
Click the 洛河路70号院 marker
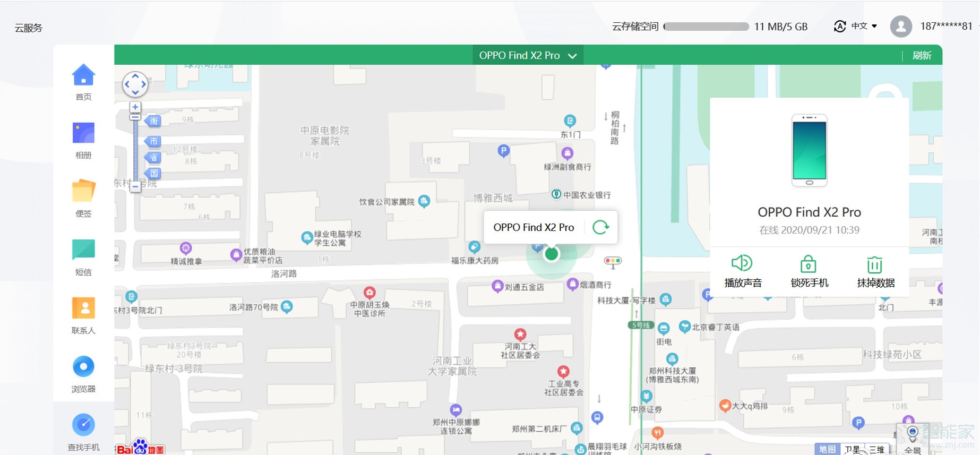[287, 306]
